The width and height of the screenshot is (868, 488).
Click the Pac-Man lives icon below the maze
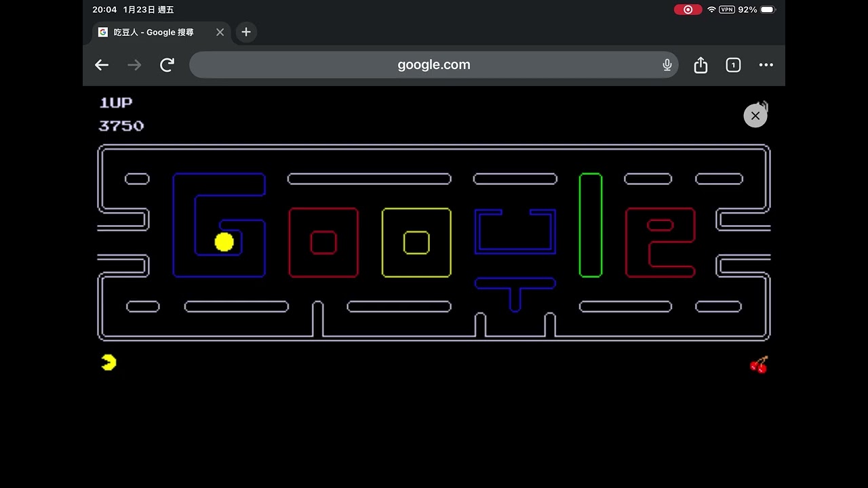[108, 363]
